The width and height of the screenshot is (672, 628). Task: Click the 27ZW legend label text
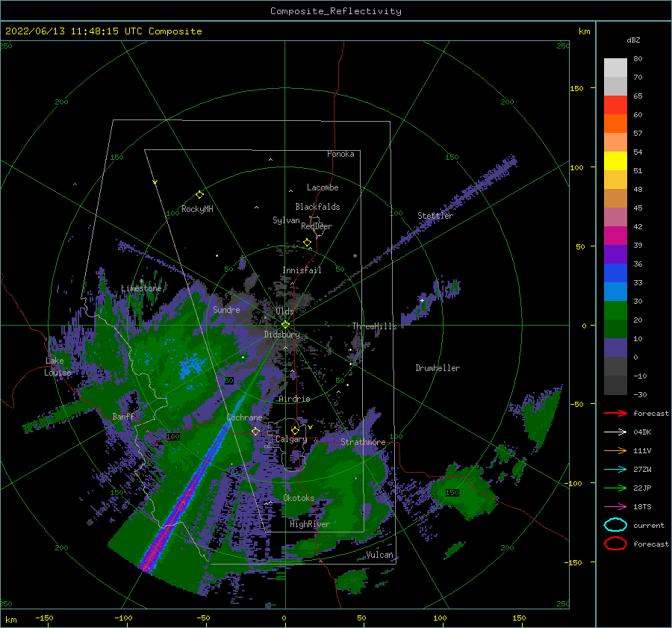642,470
